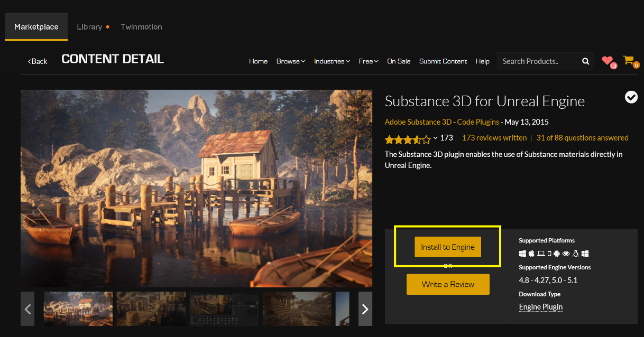The height and width of the screenshot is (337, 644).
Task: Select the barrels on dock thumbnail
Action: point(151,309)
